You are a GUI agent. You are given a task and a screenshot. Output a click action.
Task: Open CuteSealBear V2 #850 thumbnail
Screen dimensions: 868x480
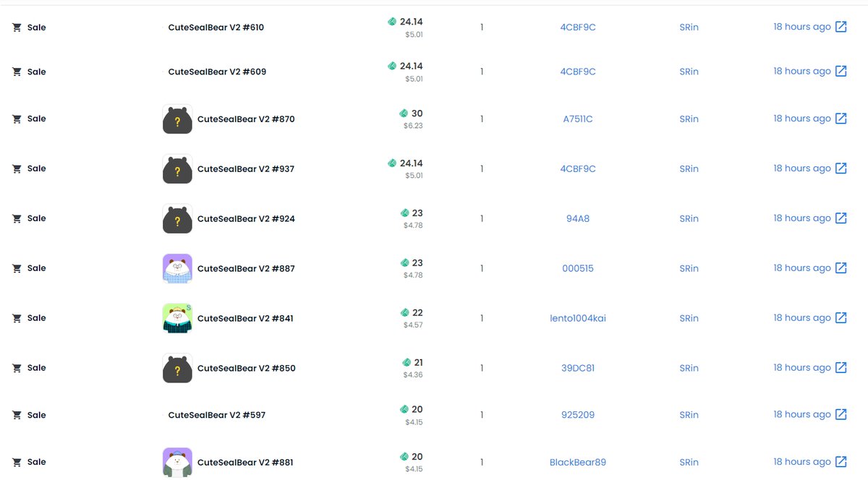[x=177, y=368]
